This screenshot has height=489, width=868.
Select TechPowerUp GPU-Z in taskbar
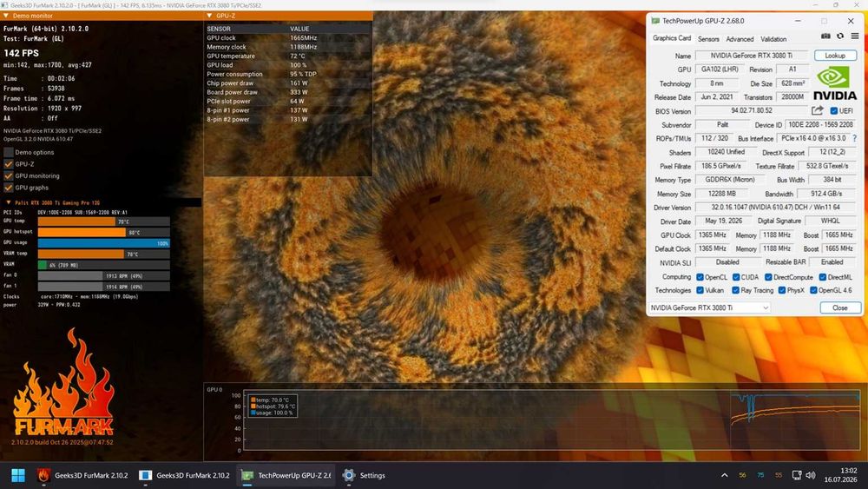pyautogui.click(x=286, y=475)
